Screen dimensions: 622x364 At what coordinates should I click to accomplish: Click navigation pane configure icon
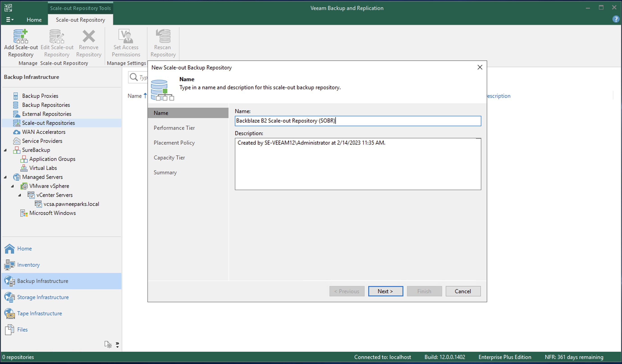click(x=108, y=344)
